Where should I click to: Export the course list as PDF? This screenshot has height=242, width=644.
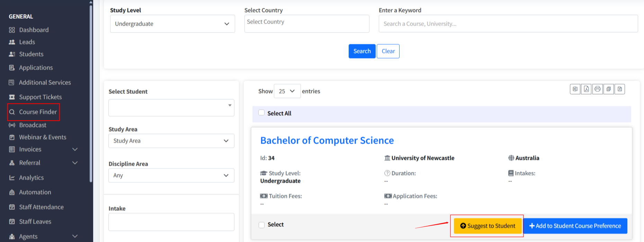[586, 89]
